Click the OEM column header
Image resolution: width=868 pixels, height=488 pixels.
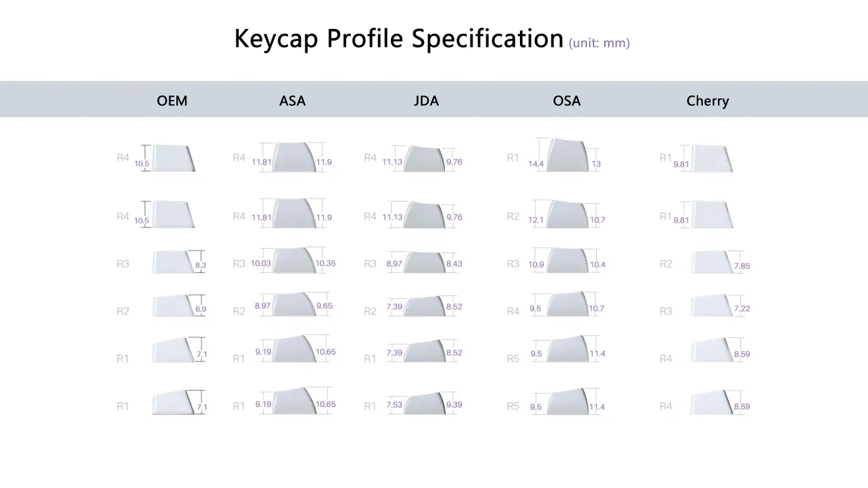coord(172,101)
